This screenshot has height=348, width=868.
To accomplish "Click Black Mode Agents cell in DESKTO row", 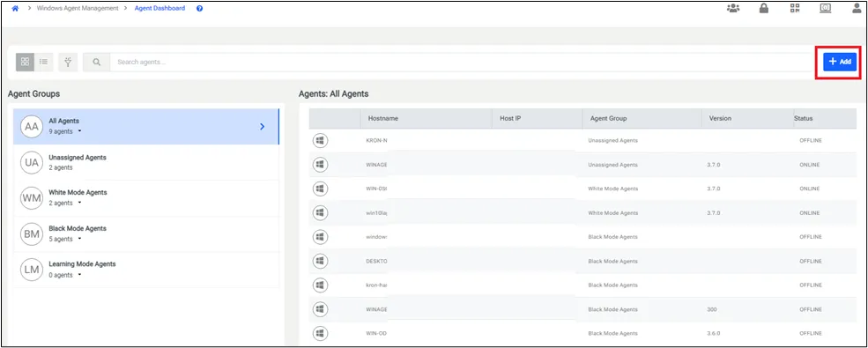I will pyautogui.click(x=612, y=261).
